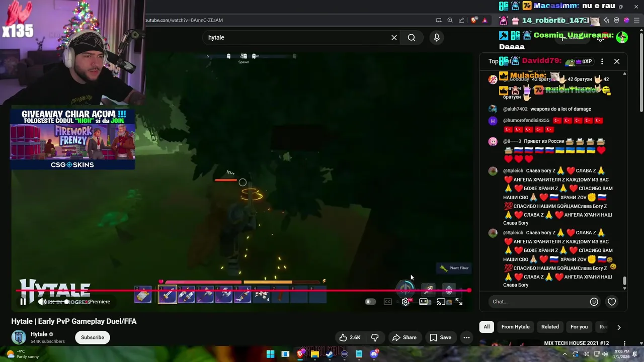Close the live chat panel
The width and height of the screenshot is (644, 362).
[x=617, y=61]
